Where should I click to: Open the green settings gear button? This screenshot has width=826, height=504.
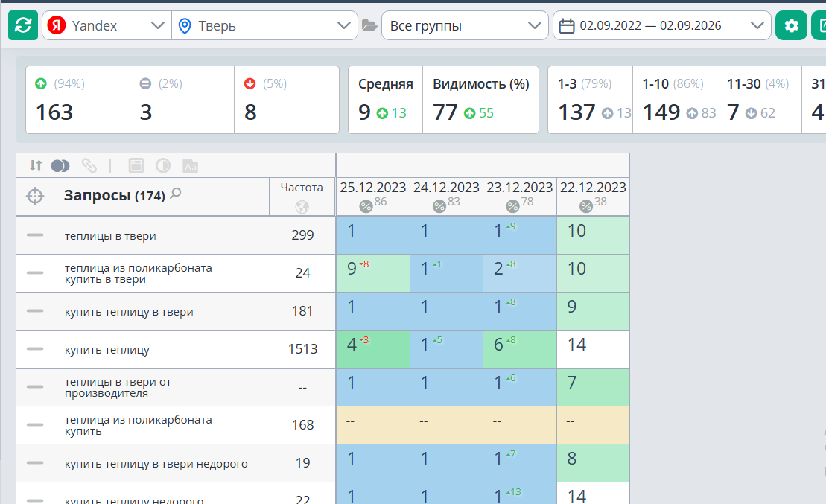tap(791, 25)
